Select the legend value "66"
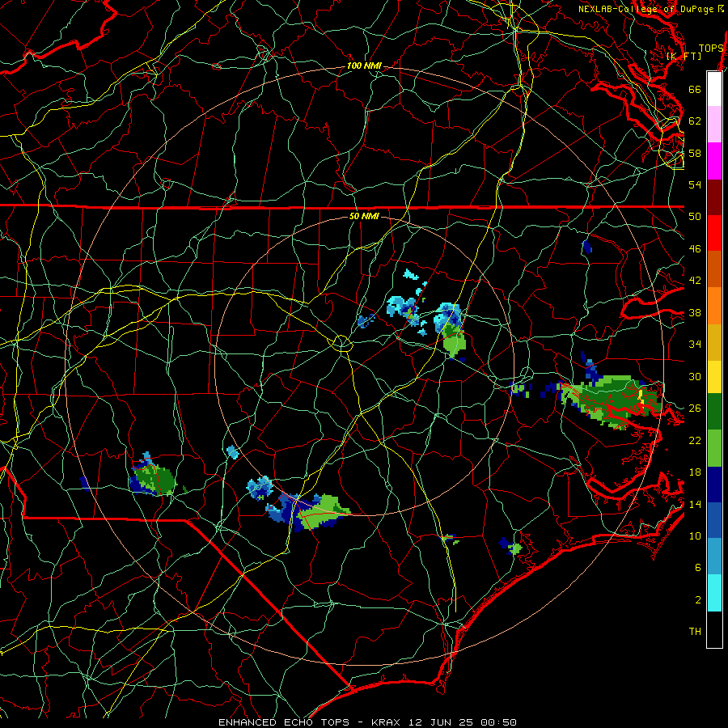Viewport: 728px width, 728px height. (x=695, y=89)
